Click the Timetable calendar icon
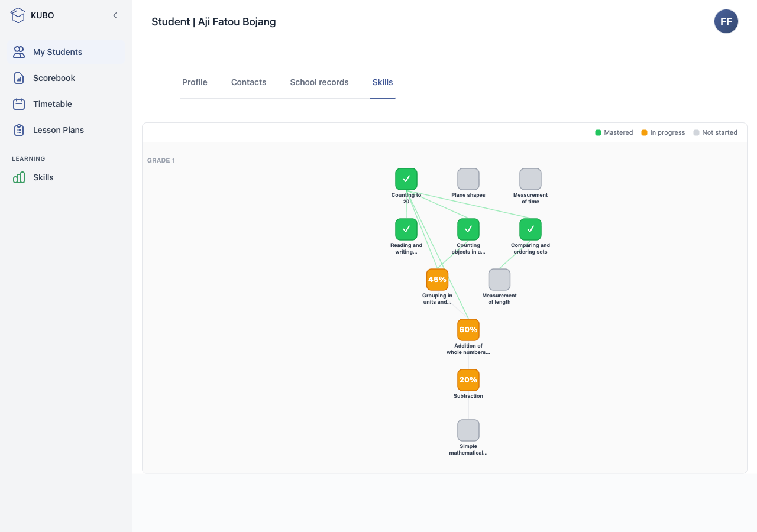 [x=19, y=104]
